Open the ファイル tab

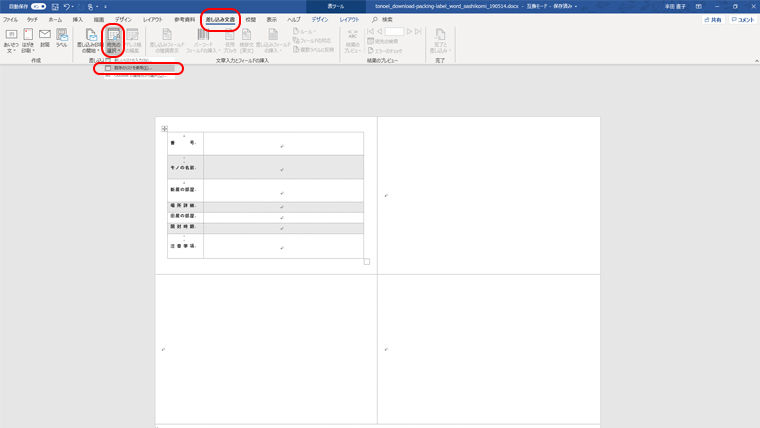11,19
